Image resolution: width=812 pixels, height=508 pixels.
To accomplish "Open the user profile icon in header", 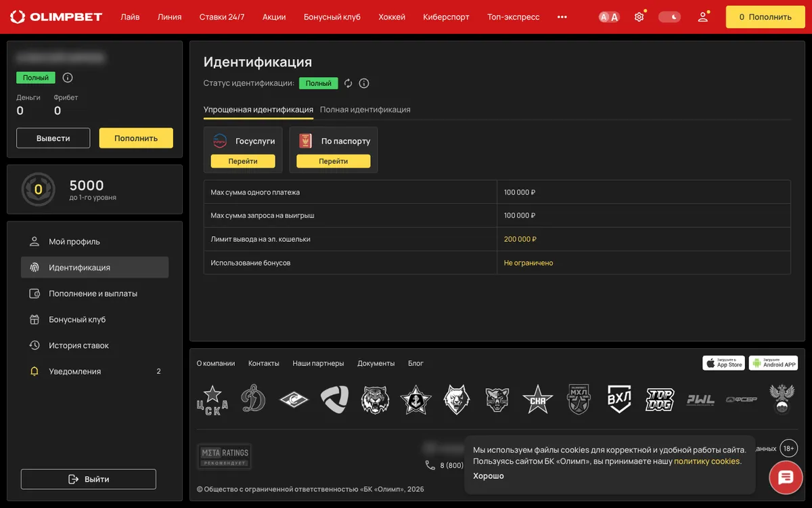I will (703, 17).
